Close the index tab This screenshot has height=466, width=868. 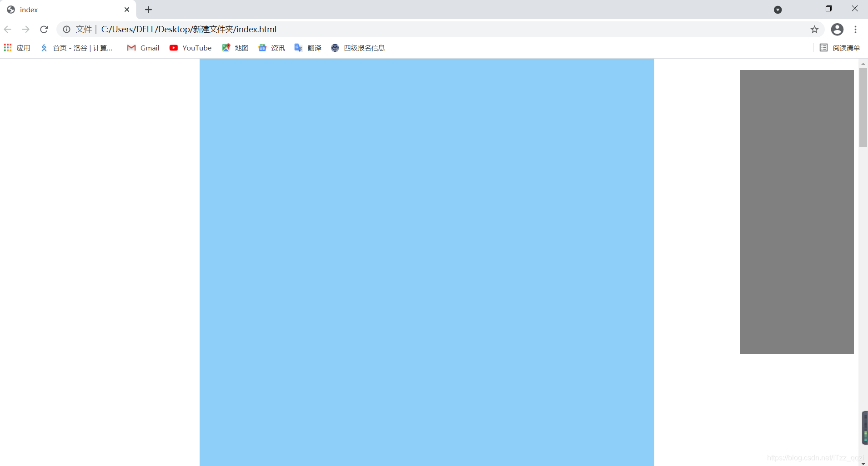(x=127, y=10)
